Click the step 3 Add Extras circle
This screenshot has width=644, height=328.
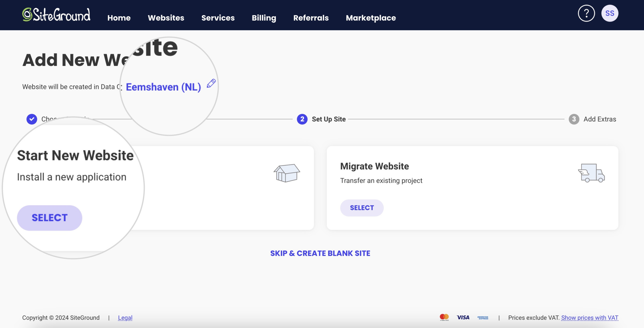point(574,119)
